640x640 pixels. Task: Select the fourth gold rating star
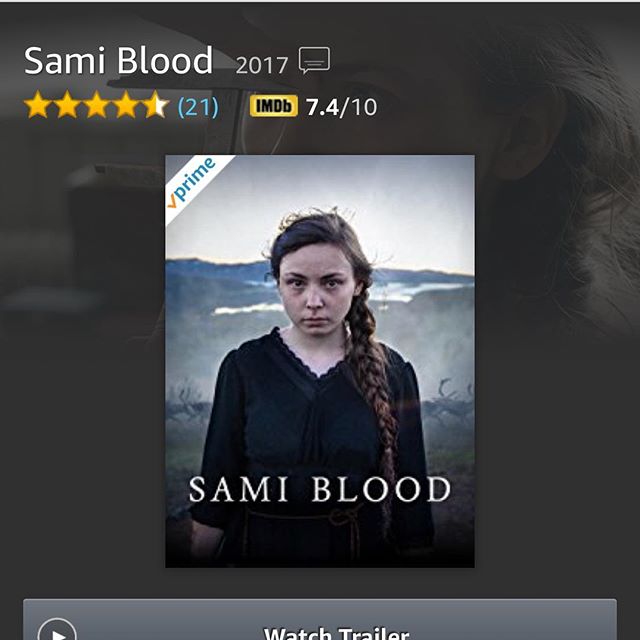point(126,105)
